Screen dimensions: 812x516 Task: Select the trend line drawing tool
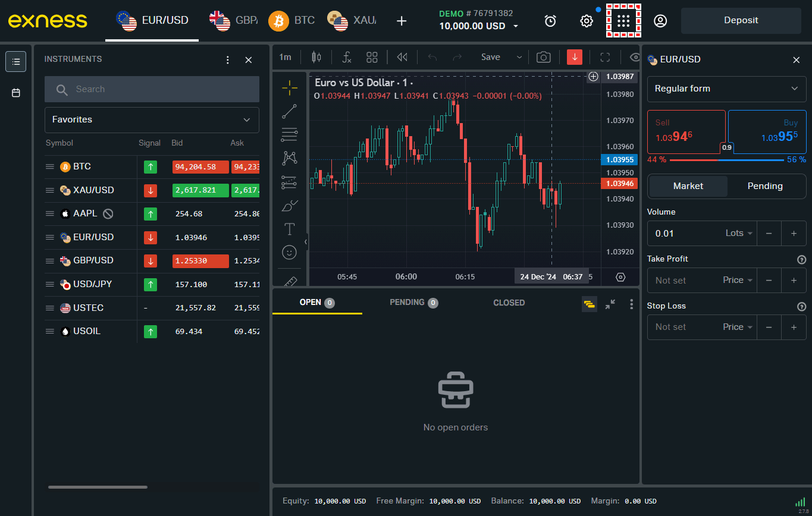pos(290,111)
